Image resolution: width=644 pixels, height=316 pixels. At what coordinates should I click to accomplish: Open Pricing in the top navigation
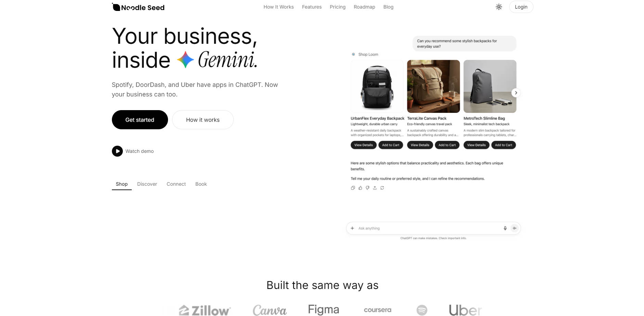(x=338, y=7)
